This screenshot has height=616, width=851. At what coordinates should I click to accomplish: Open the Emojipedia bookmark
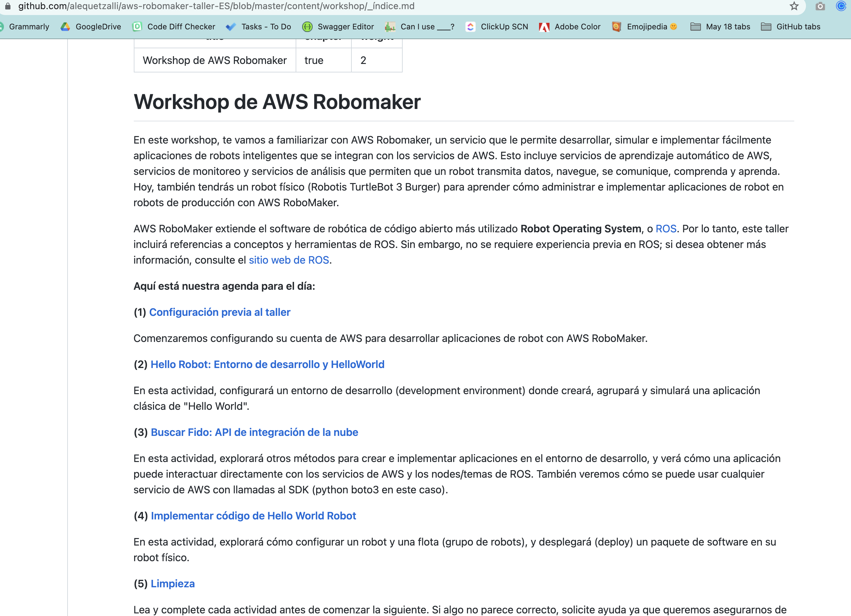point(644,27)
